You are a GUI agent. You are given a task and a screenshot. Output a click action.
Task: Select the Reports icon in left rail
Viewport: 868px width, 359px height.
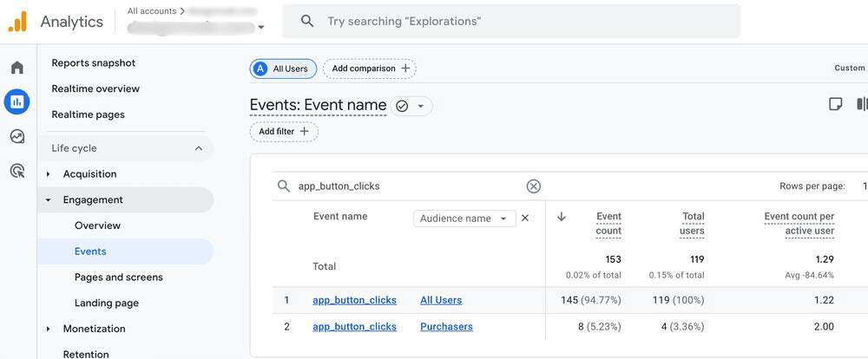coord(17,102)
